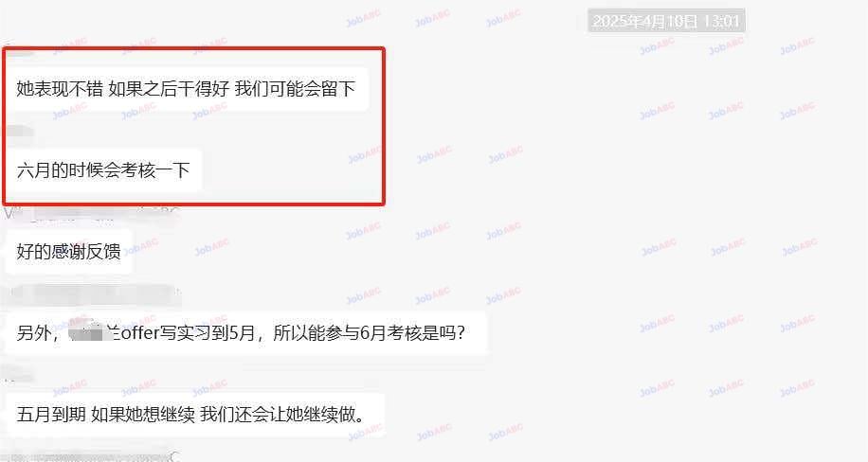Screen dimensions: 868x462
Task: Select the message starting with 另外
Action: (245, 333)
